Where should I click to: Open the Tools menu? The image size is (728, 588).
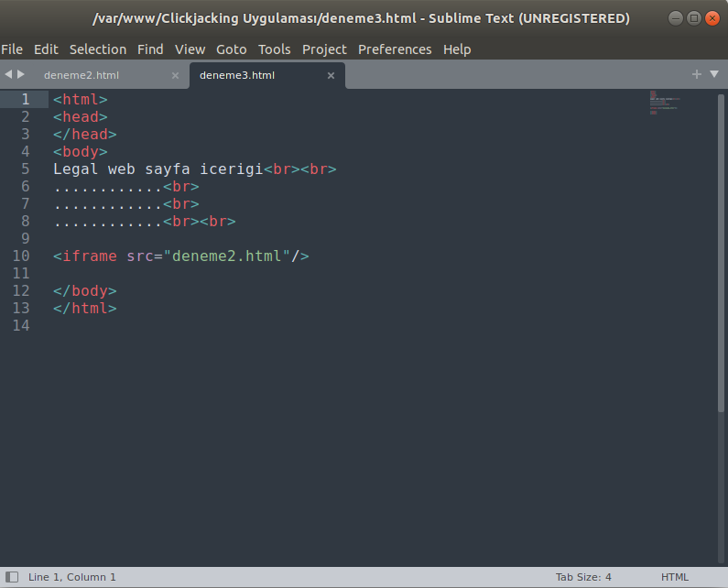click(x=275, y=49)
